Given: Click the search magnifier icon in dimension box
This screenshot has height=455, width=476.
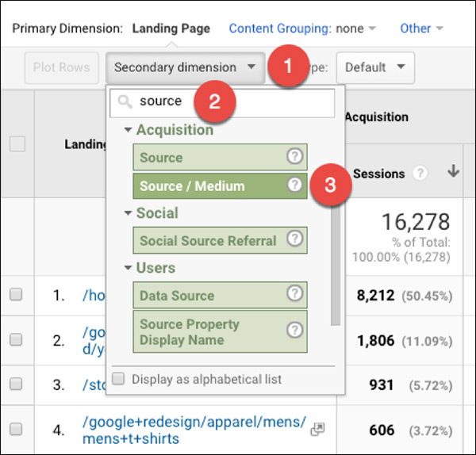Looking at the screenshot, I should click(125, 102).
